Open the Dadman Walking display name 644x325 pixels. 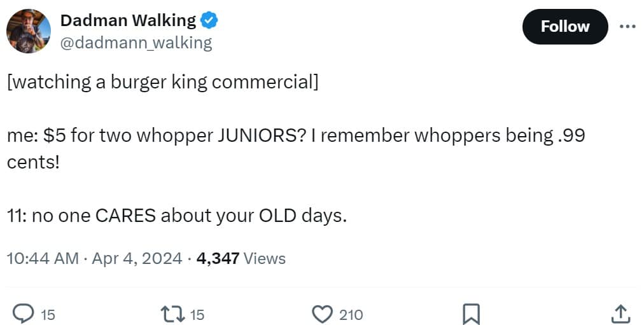[x=128, y=20]
